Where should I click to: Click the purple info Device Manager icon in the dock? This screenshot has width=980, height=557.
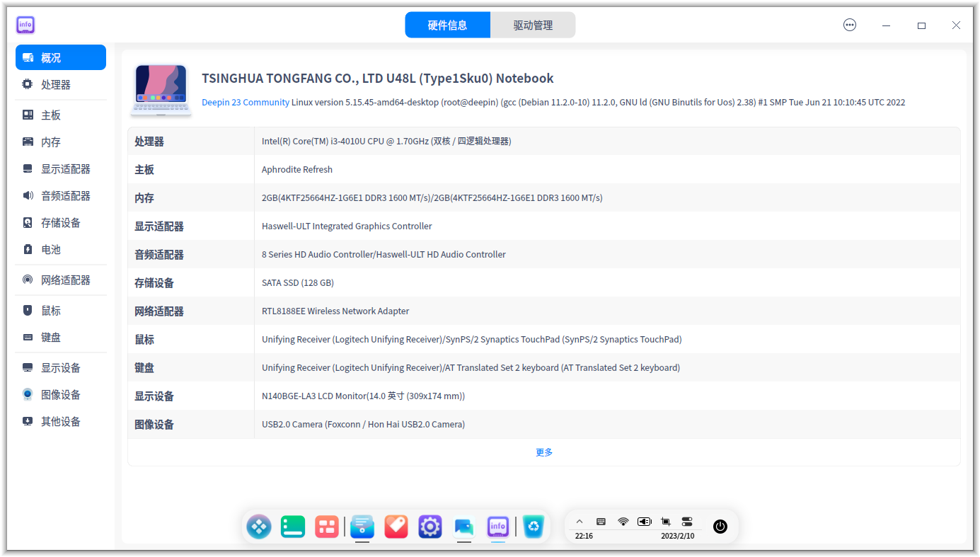click(498, 526)
